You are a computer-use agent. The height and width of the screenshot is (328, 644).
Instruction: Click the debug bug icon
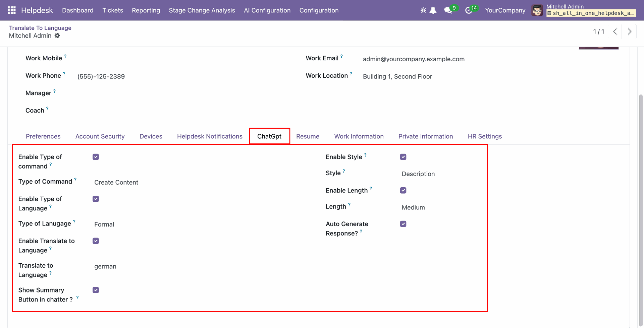(x=423, y=10)
